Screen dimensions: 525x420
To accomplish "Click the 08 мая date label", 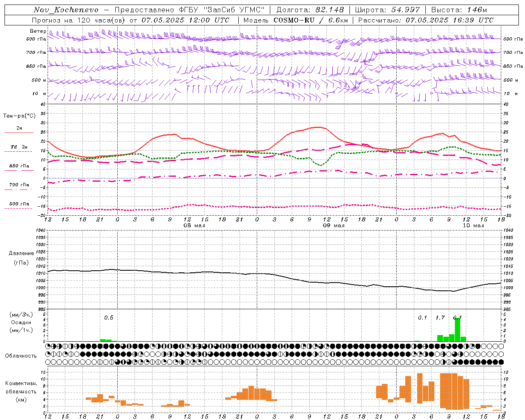I will (x=194, y=226).
